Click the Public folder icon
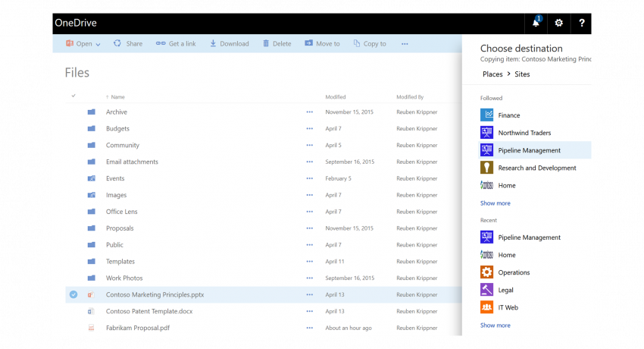Screen dimensions: 644x349 (91, 245)
